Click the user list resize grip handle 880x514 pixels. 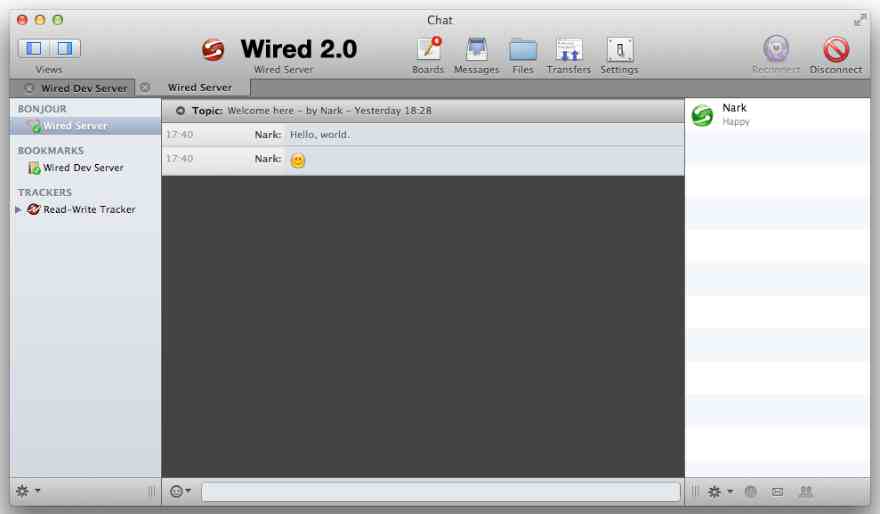click(695, 492)
